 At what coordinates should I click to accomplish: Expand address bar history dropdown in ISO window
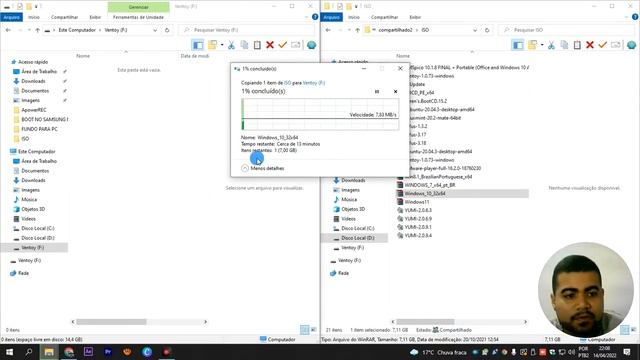coord(475,30)
